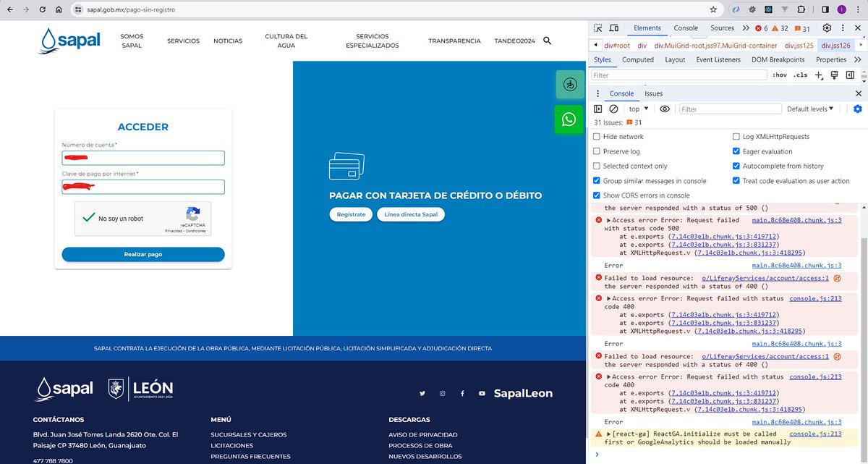Enable the Preserve log checkbox
This screenshot has width=868, height=464.
coord(597,151)
